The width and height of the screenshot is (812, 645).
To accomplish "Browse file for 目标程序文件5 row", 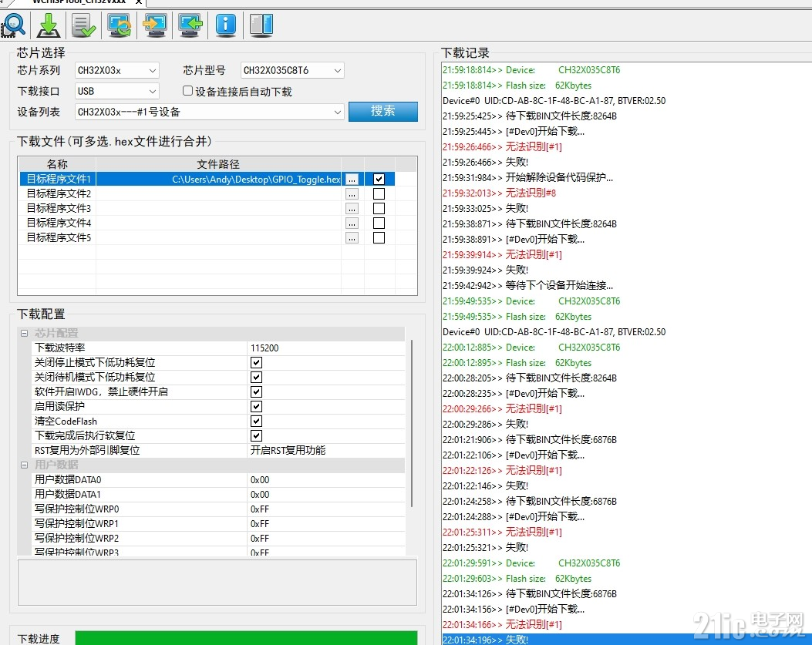I will pos(352,237).
